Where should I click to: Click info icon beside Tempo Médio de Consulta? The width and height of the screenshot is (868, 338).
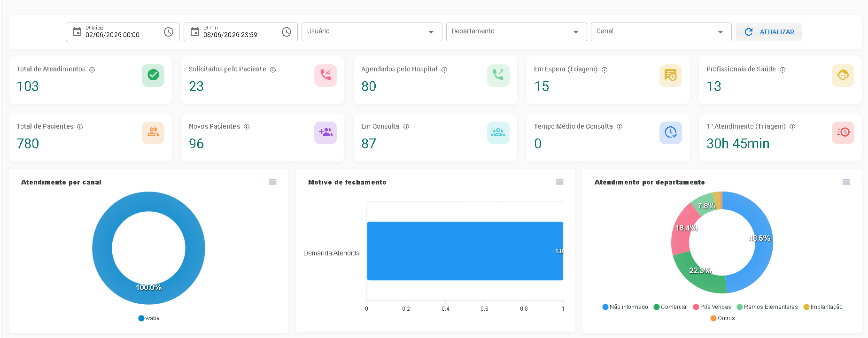point(620,127)
